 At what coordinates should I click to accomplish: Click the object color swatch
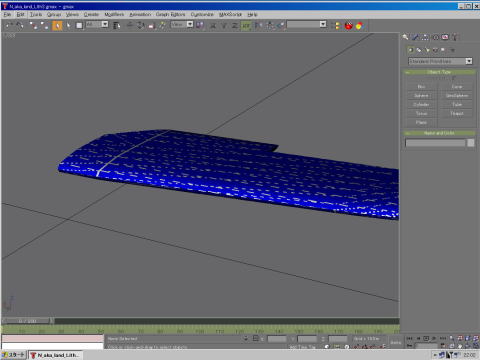tap(471, 143)
